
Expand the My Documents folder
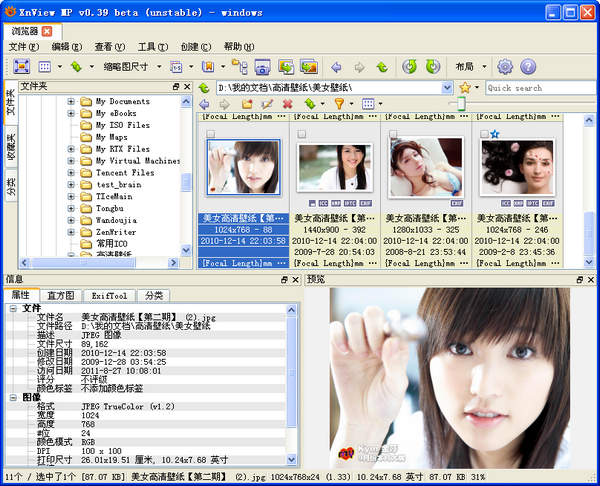(71, 101)
